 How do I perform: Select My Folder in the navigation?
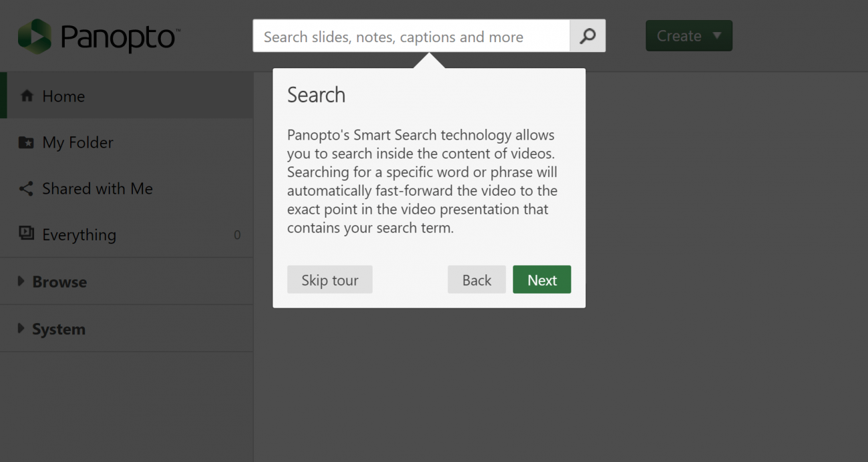77,142
